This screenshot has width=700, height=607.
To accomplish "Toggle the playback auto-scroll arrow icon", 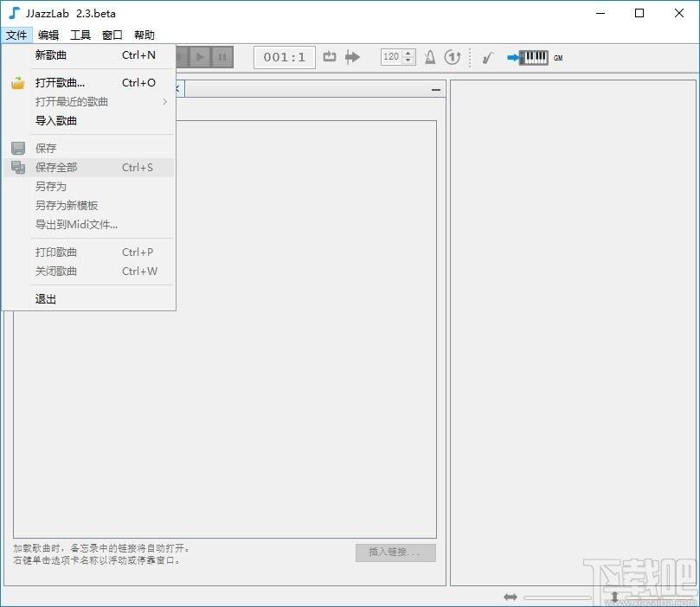I will coord(352,57).
